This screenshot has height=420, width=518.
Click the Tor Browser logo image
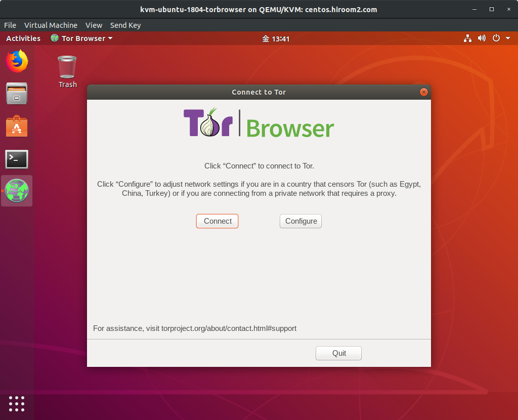[258, 122]
